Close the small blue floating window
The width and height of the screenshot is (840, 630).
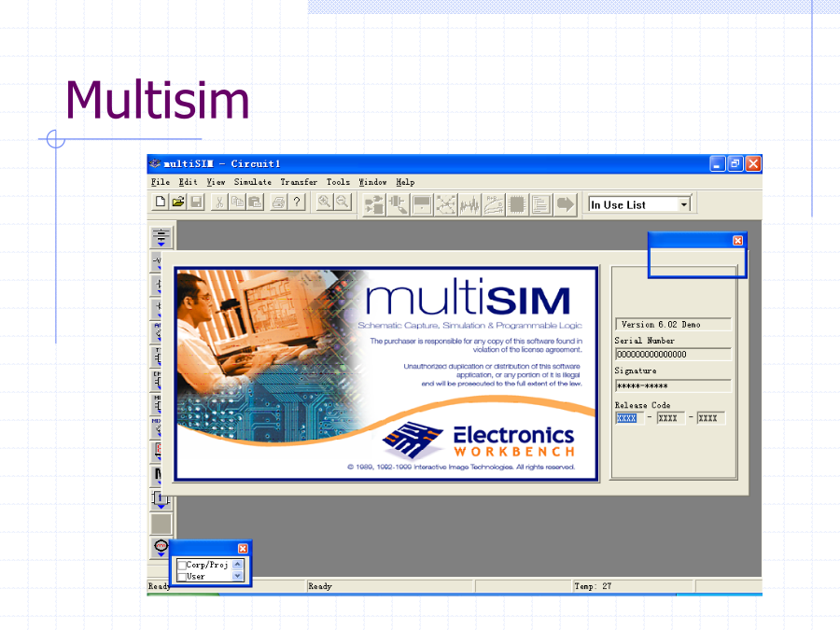click(x=737, y=241)
